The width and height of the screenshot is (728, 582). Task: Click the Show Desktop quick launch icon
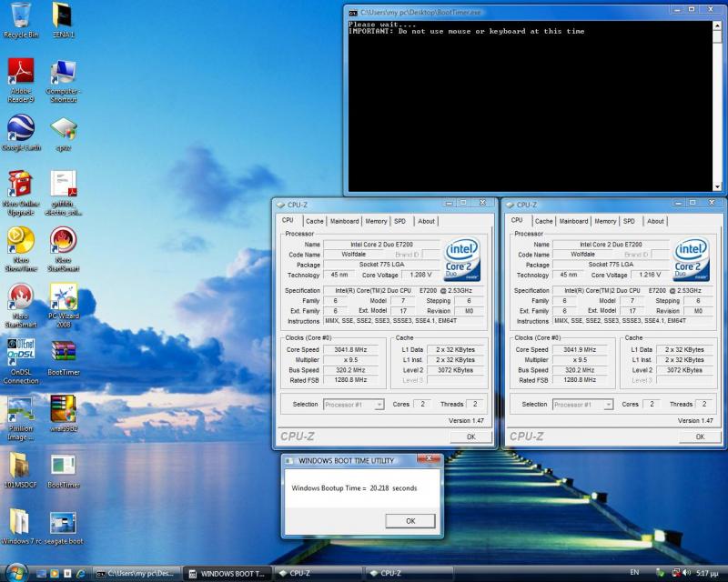(41, 574)
